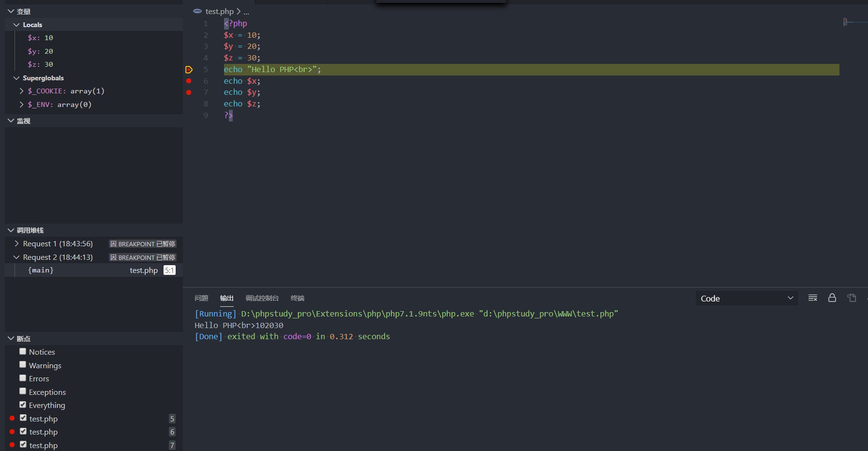This screenshot has width=868, height=451.
Task: Select the {main} stack frame
Action: pyautogui.click(x=94, y=270)
